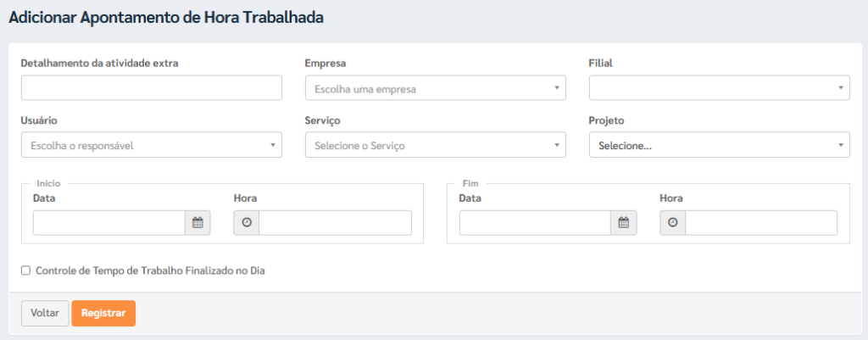Click the Projeto dropdown arrow
Screen dimensions: 868x340
pyautogui.click(x=840, y=145)
